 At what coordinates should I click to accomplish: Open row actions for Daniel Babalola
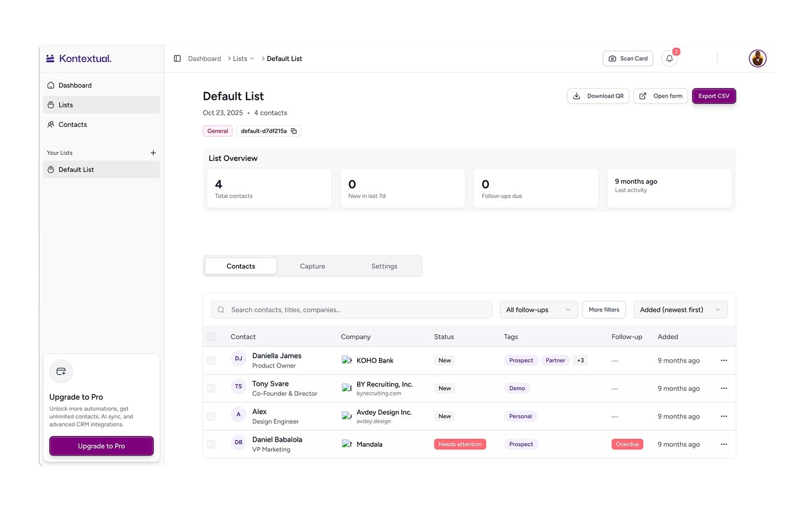724,444
